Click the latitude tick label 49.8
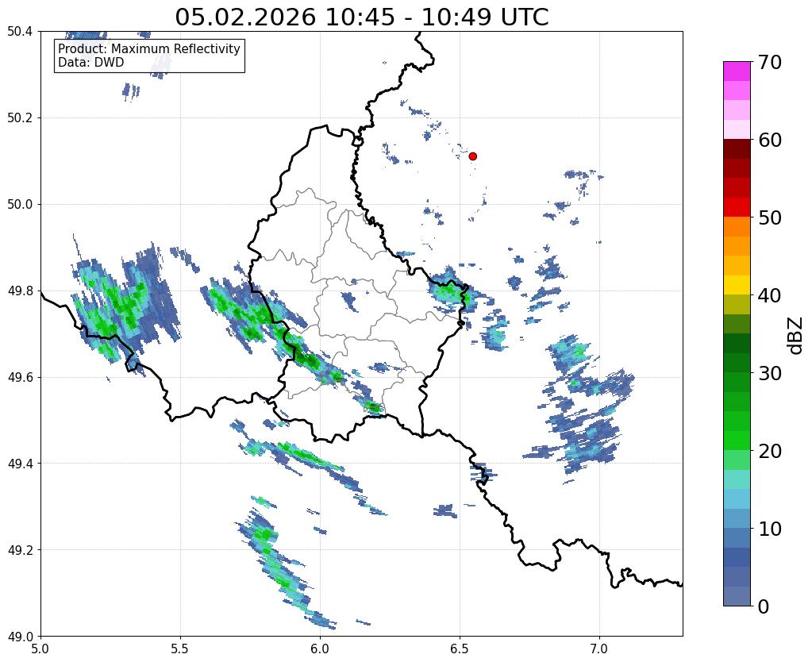Viewport: 812px width, 662px height. [20, 291]
